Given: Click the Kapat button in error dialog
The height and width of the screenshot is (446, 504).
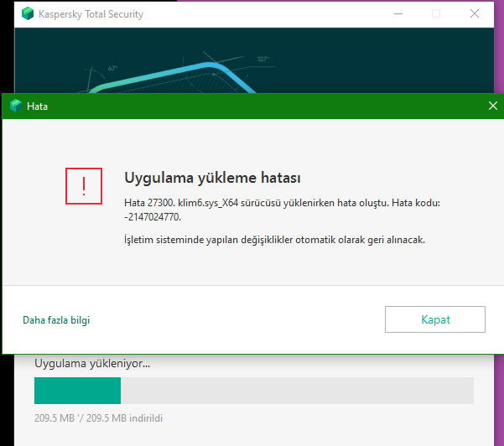Looking at the screenshot, I should pyautogui.click(x=435, y=319).
